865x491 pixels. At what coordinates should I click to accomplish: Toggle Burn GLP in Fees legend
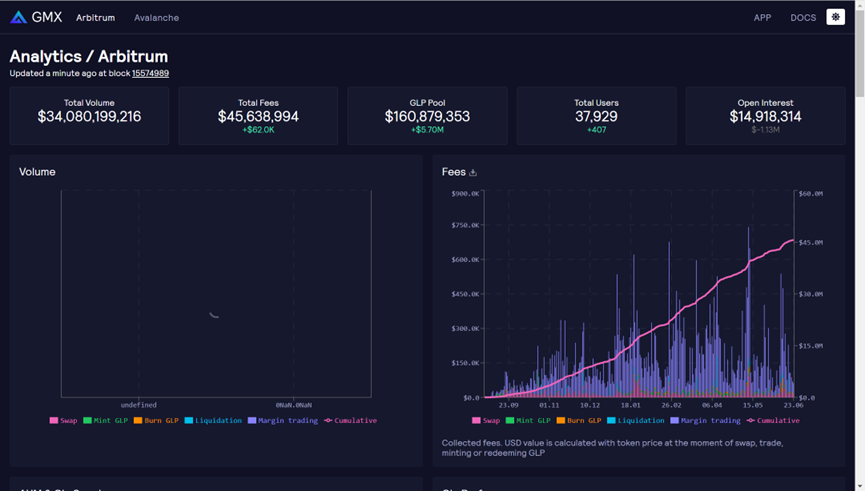[579, 420]
